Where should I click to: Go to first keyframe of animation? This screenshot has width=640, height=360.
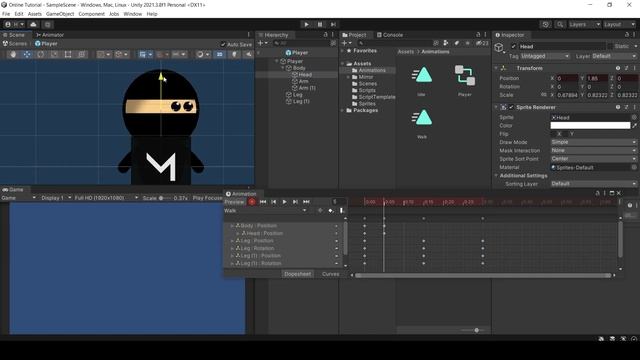pos(263,202)
